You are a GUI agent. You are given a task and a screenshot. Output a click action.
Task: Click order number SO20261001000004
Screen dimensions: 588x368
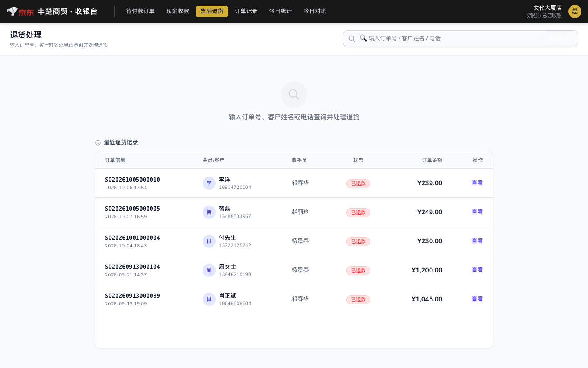[x=132, y=238]
